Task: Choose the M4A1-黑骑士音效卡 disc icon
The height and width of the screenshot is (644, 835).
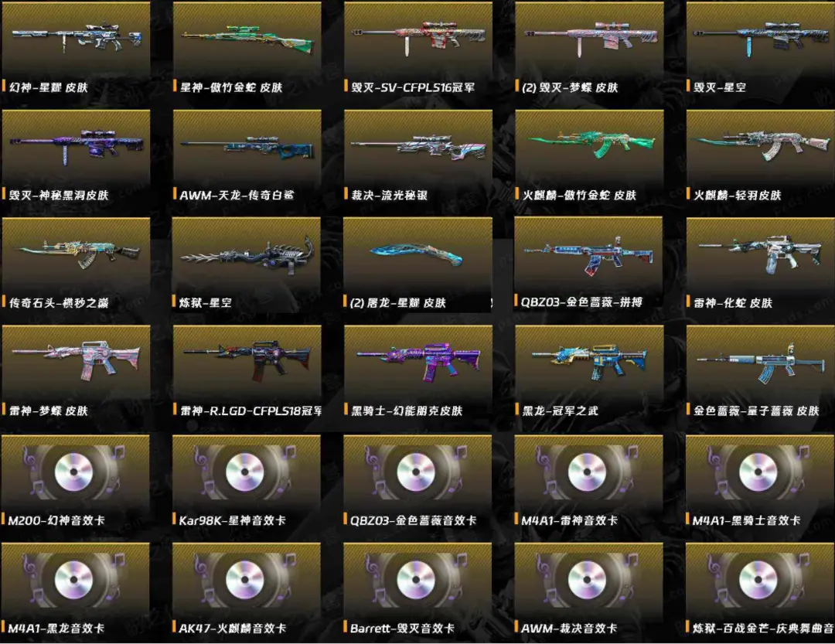Action: (758, 472)
